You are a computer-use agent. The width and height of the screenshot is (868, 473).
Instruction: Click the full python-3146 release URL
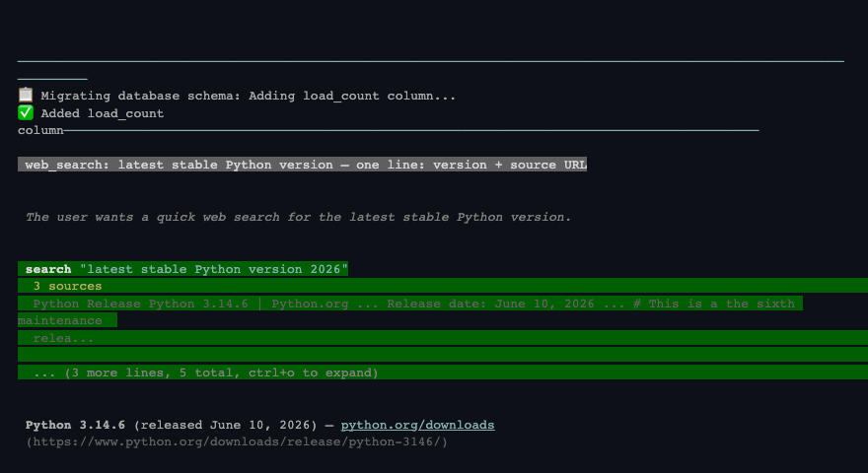pyautogui.click(x=237, y=442)
